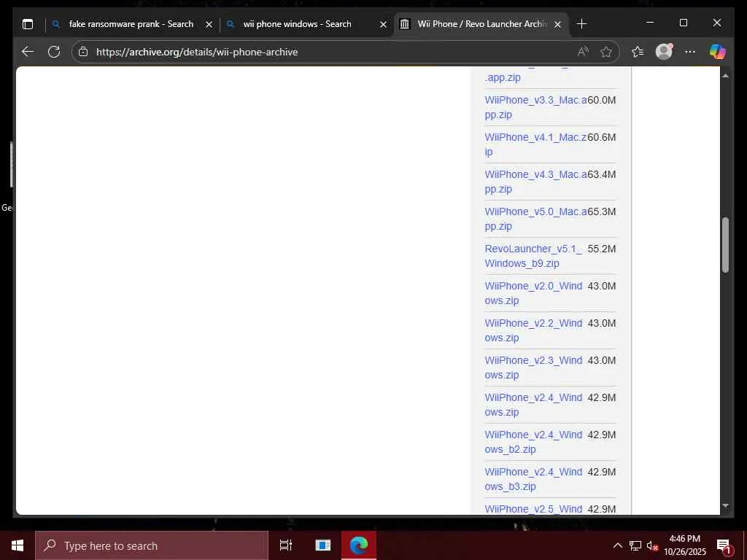The width and height of the screenshot is (747, 560).
Task: Click the page scrollbar up arrow
Action: (x=725, y=76)
